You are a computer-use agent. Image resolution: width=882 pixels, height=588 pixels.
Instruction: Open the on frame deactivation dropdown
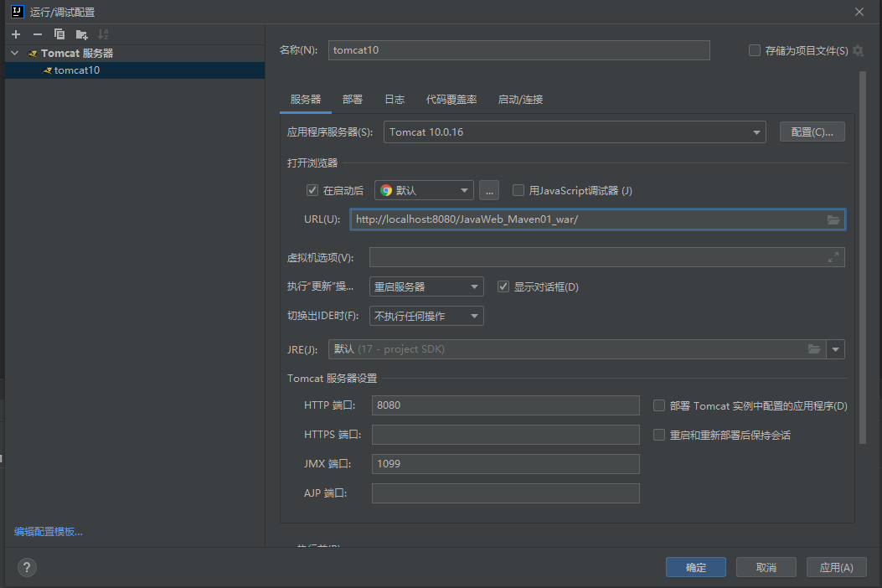coord(426,316)
